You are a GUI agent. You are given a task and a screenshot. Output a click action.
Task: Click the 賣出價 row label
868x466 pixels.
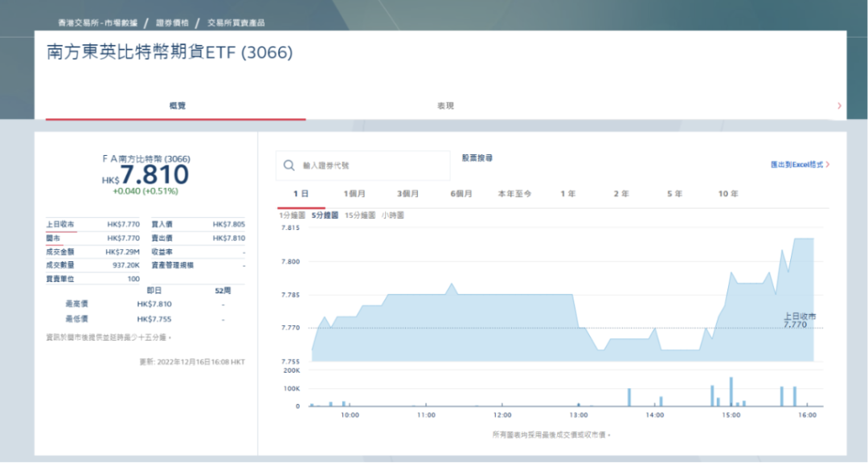162,238
